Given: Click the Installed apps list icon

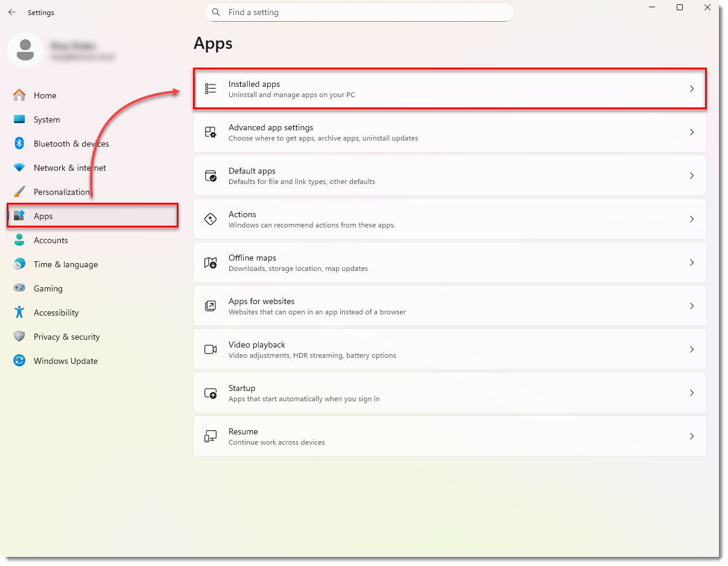Looking at the screenshot, I should tap(210, 89).
